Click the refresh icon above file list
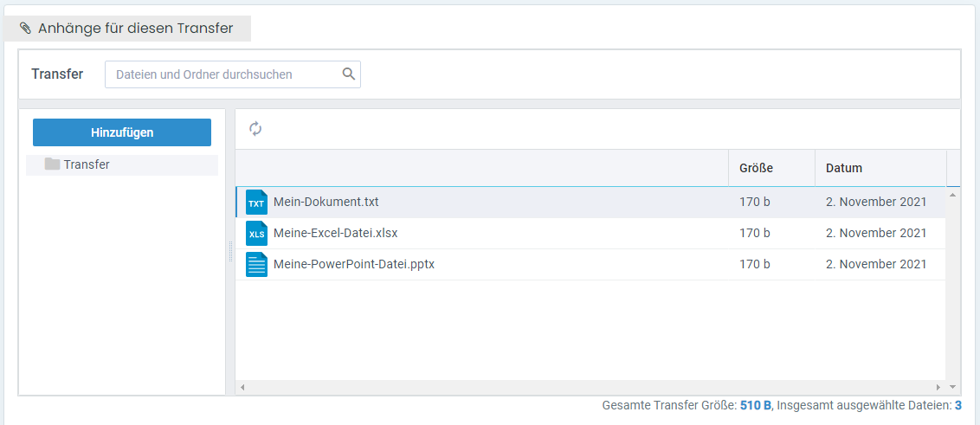The width and height of the screenshot is (980, 425). pos(255,129)
